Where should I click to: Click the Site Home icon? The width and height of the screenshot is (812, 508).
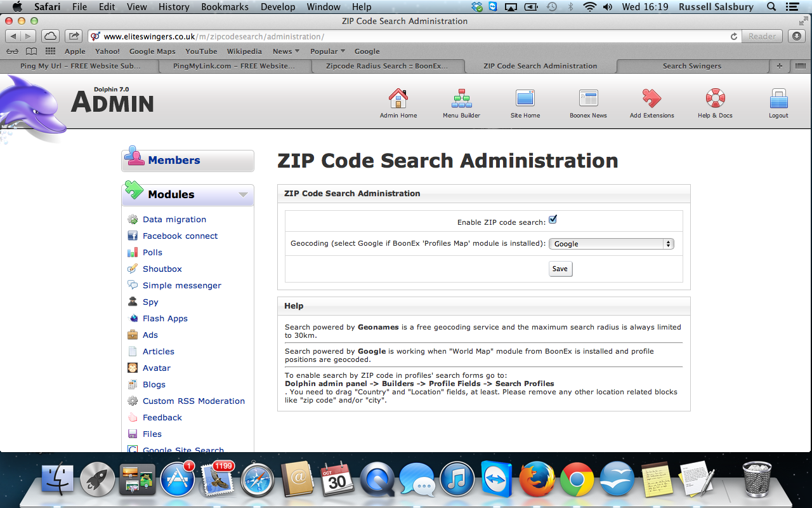point(525,99)
